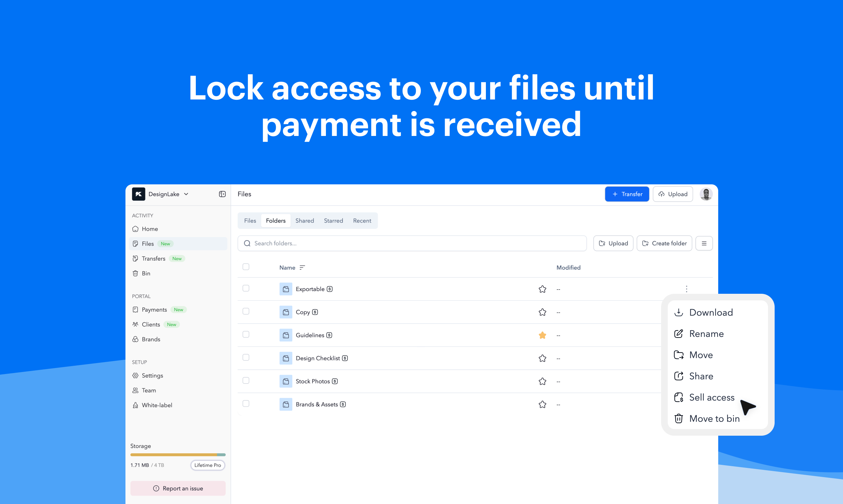
Task: Click Report an issue button
Action: pyautogui.click(x=178, y=488)
